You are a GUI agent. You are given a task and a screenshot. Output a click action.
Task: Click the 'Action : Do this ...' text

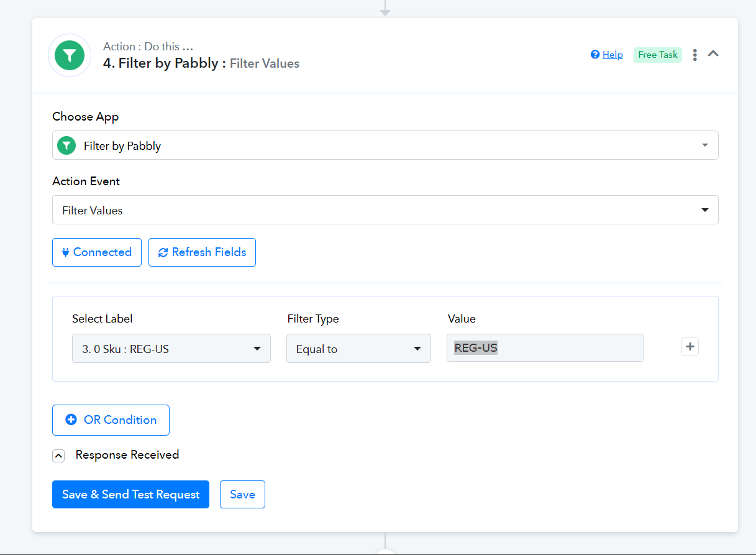click(148, 47)
